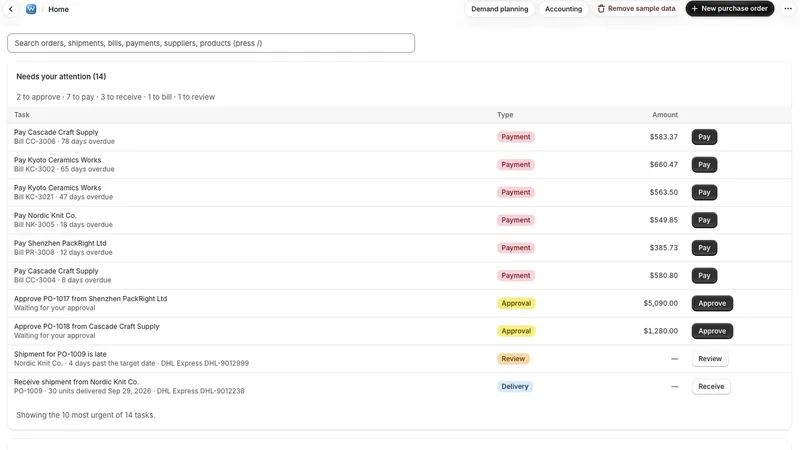Click the Delivery tag on receive shipment row
The width and height of the screenshot is (800, 450).
(x=514, y=386)
